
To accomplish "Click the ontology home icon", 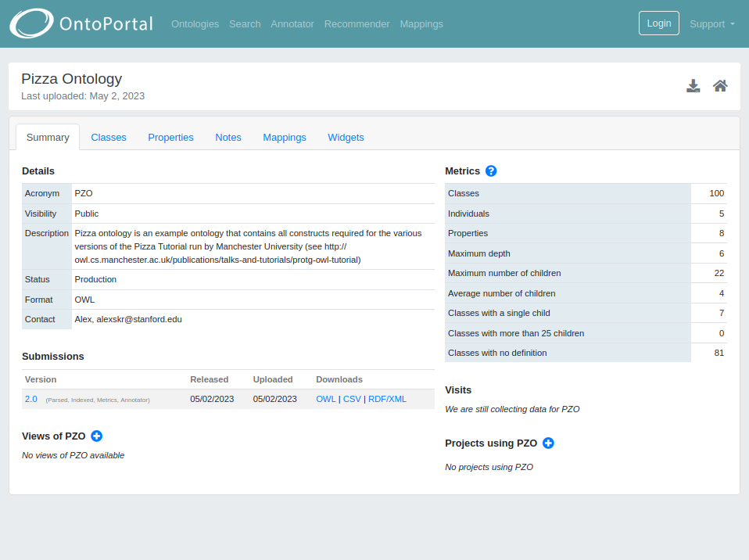I will pos(720,86).
